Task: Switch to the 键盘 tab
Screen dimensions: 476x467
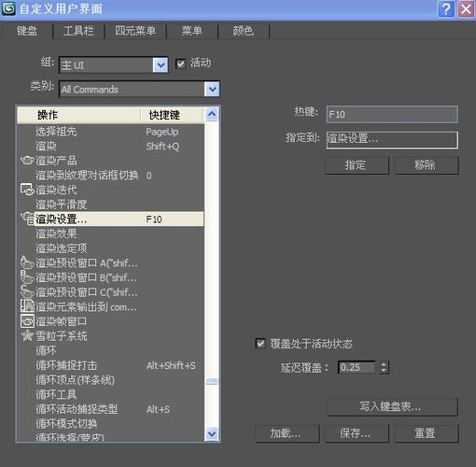Action: coord(27,31)
